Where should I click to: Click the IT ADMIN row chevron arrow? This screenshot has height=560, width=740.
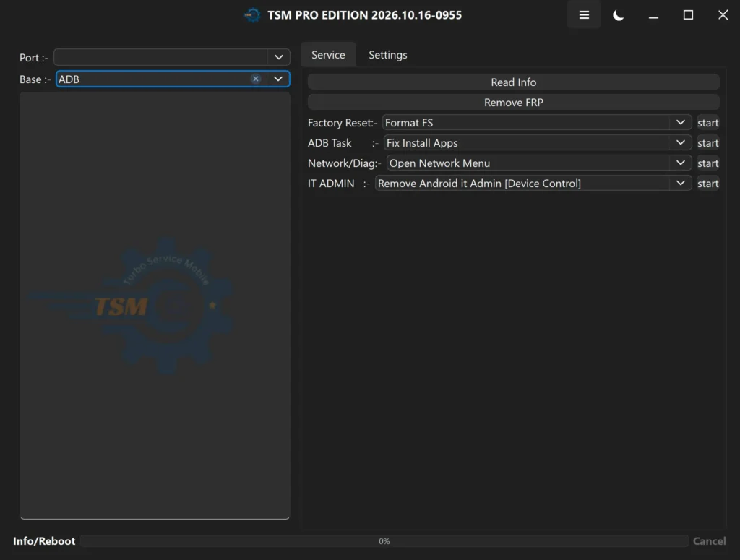tap(681, 184)
